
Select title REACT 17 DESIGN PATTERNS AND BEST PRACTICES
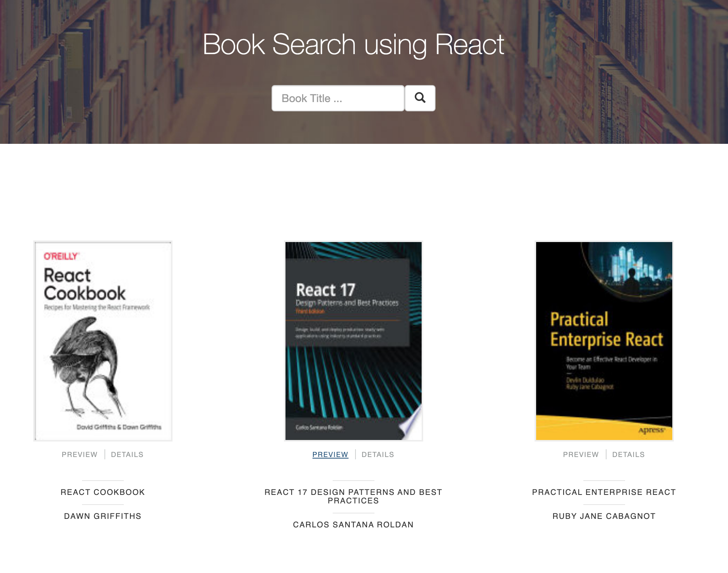tap(354, 496)
